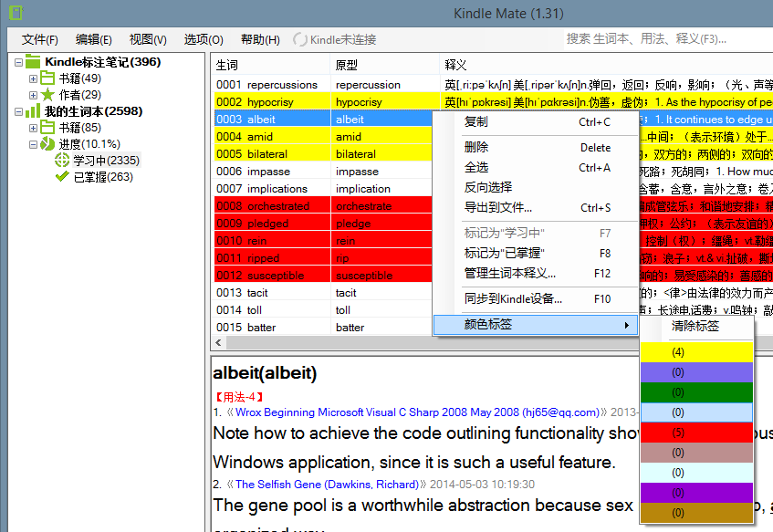Select row 0013 tacit
This screenshot has width=773, height=532.
323,293
